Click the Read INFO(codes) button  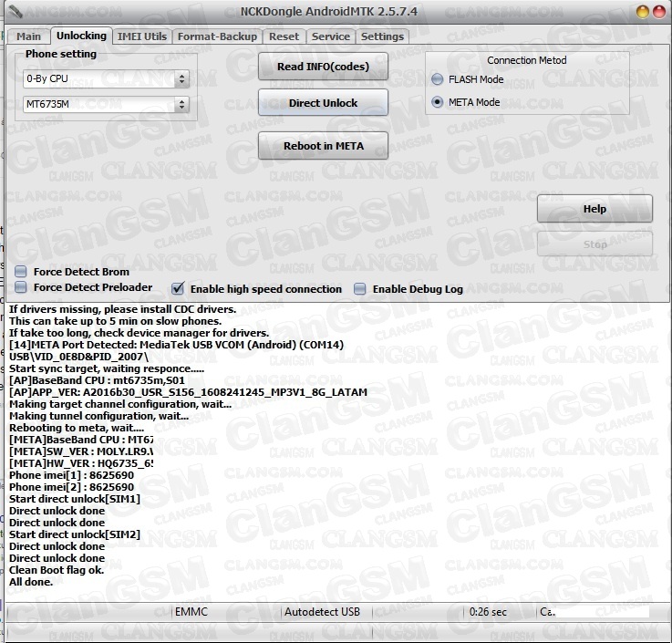click(323, 67)
